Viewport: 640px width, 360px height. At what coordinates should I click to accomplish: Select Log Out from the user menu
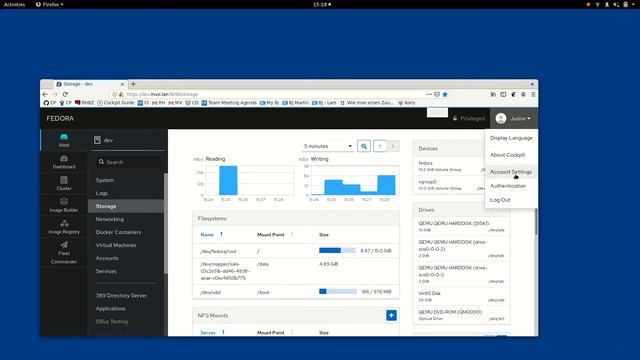point(500,200)
